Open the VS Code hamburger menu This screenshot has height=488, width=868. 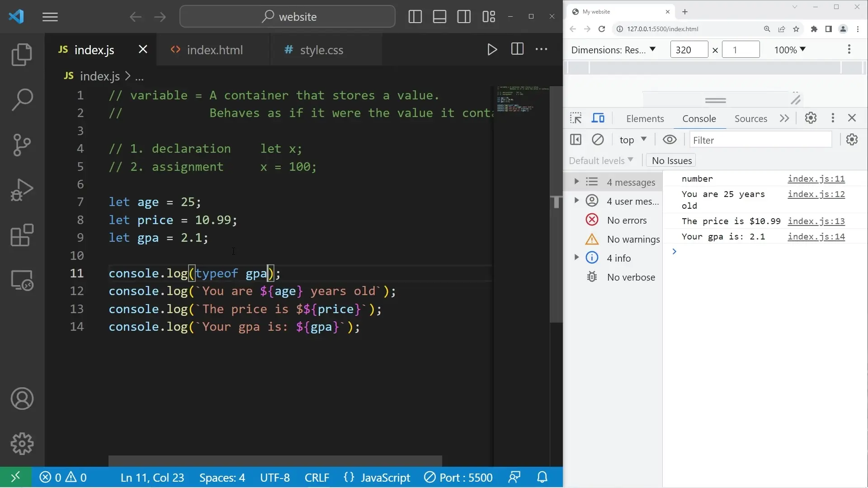tap(50, 17)
